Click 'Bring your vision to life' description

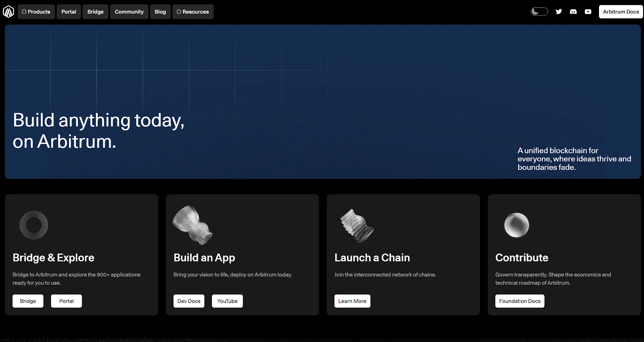pos(233,275)
